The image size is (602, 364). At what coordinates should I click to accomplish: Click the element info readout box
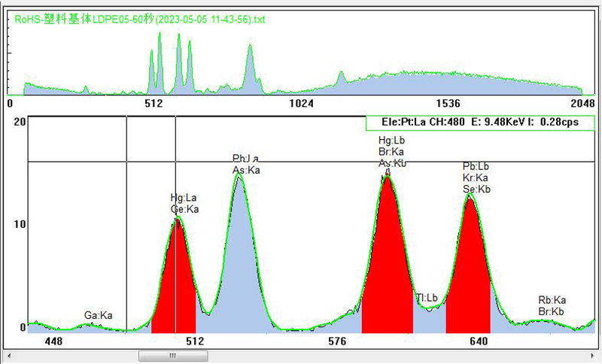(479, 123)
